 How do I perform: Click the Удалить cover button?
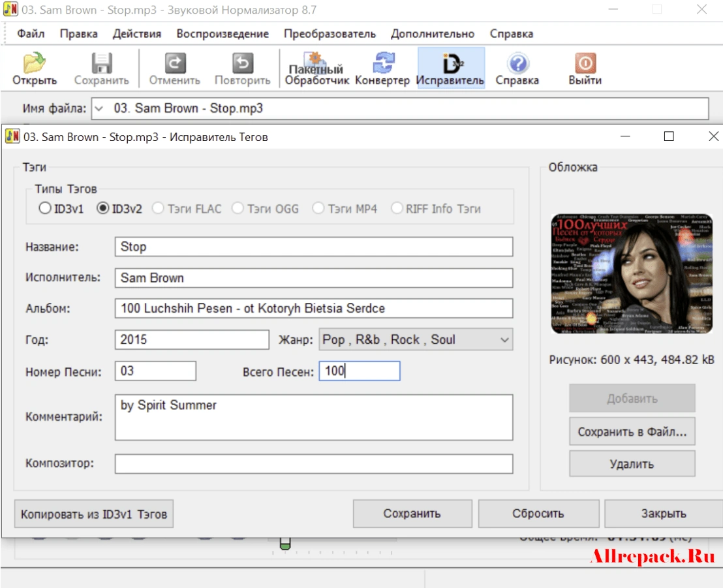pos(632,463)
